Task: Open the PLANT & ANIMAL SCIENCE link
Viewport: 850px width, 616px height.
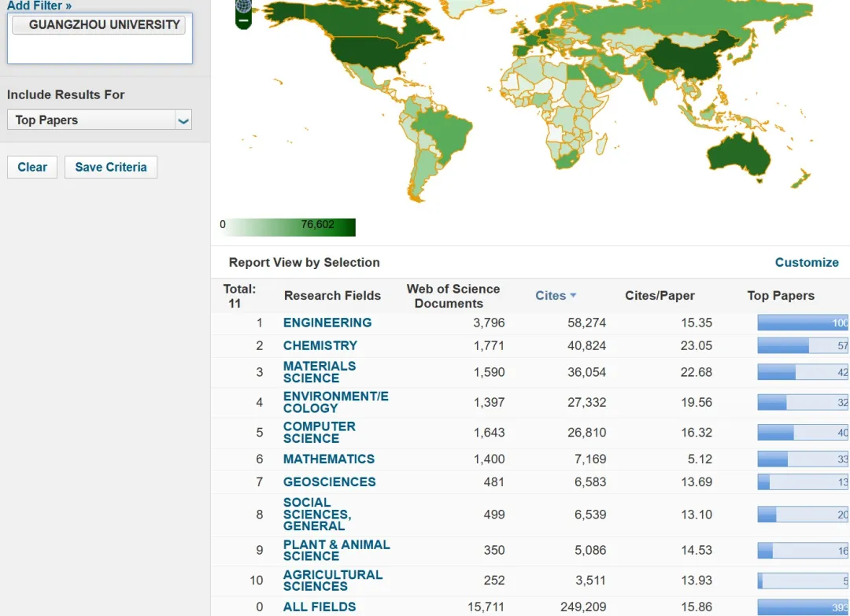Action: pos(336,550)
